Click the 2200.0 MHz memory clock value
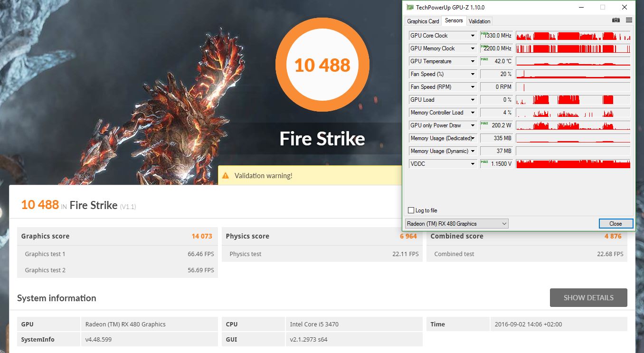The height and width of the screenshot is (353, 644). coord(496,48)
